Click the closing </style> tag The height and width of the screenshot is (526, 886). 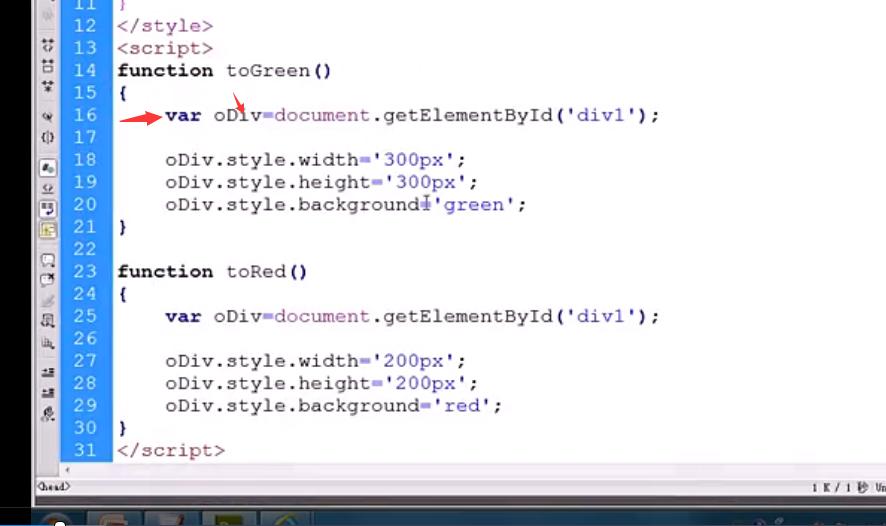(165, 26)
